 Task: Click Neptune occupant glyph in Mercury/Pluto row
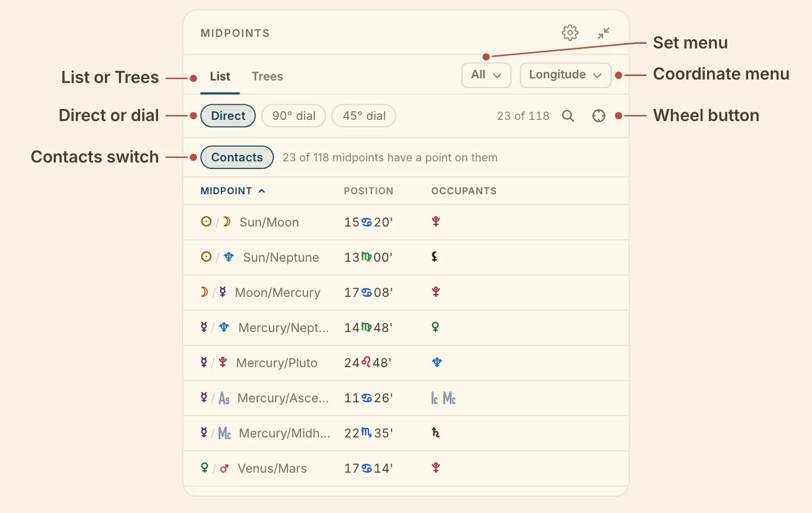pos(437,363)
